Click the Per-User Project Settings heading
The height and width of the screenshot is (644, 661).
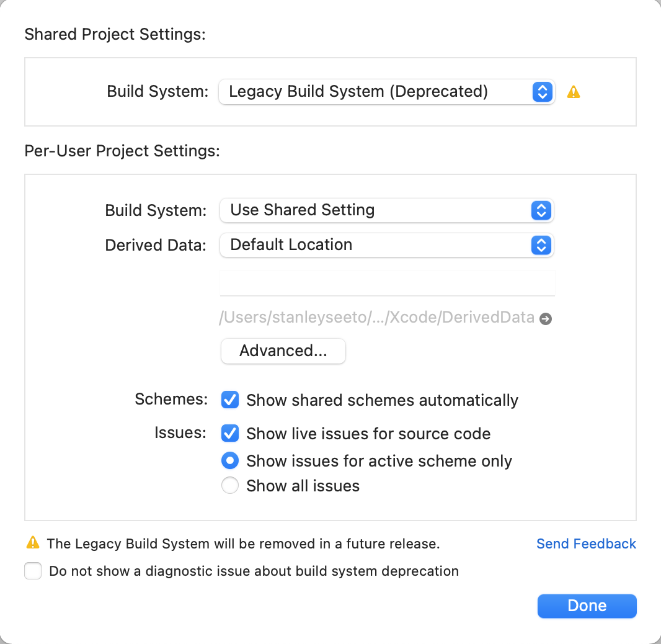(122, 151)
